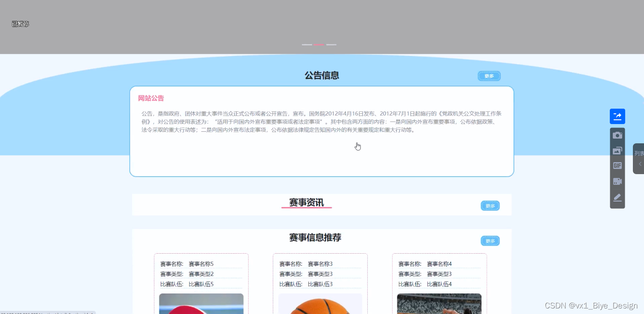This screenshot has width=644, height=314.
Task: Open the 赛事名称4 event thumbnail
Action: [x=439, y=304]
